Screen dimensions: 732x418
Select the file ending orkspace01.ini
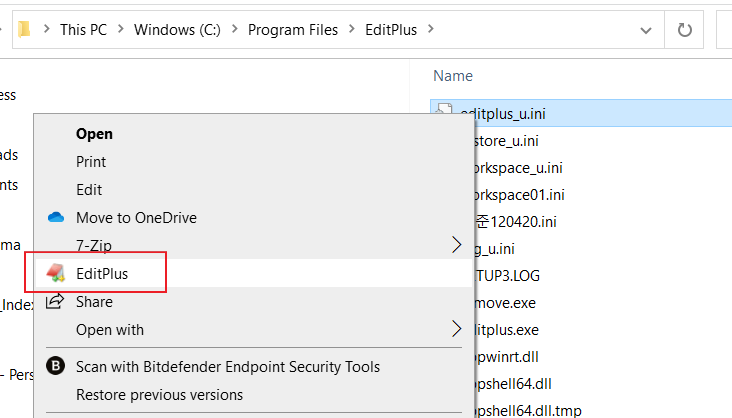pos(519,194)
